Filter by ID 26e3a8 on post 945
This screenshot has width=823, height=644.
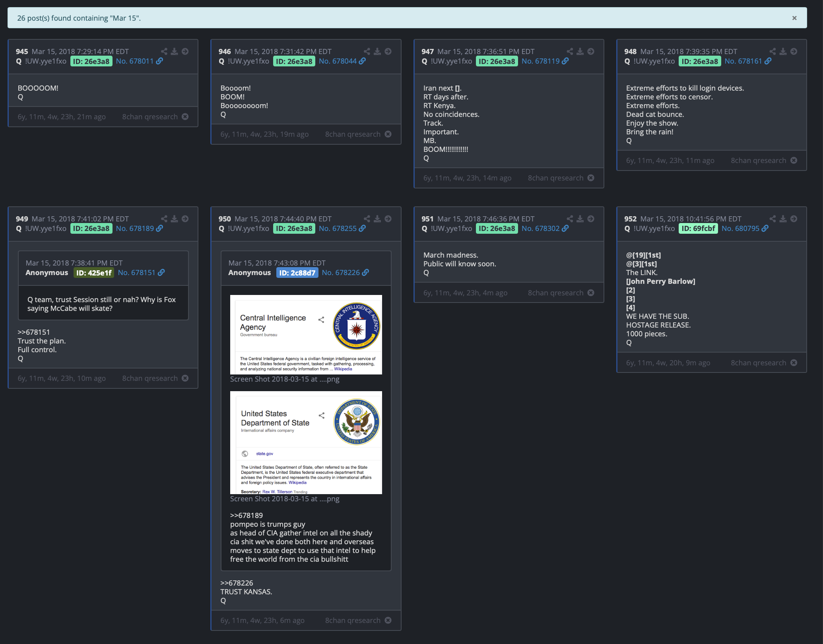click(91, 61)
